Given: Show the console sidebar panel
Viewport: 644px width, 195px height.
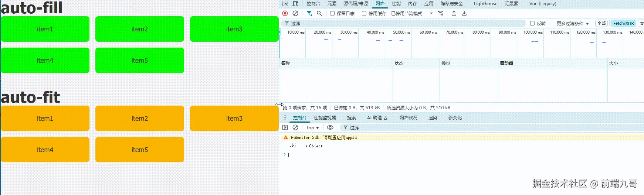Looking at the screenshot, I should pos(285,127).
